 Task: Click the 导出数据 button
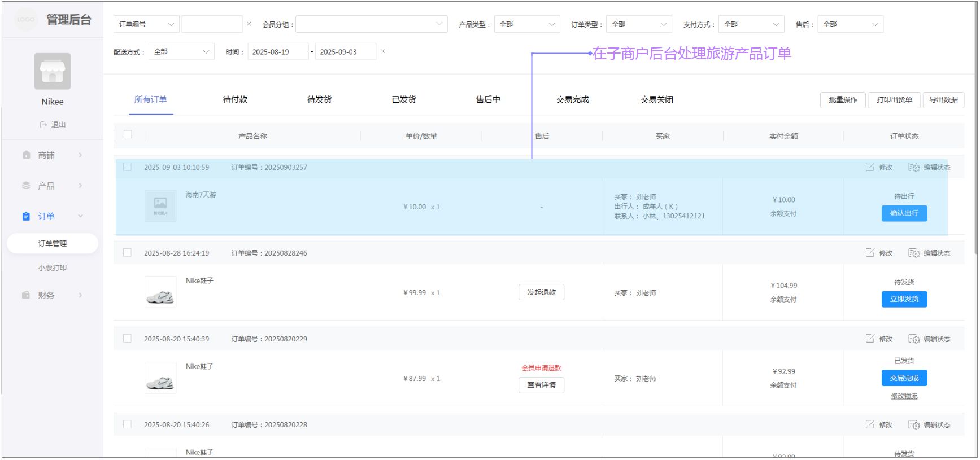[943, 100]
